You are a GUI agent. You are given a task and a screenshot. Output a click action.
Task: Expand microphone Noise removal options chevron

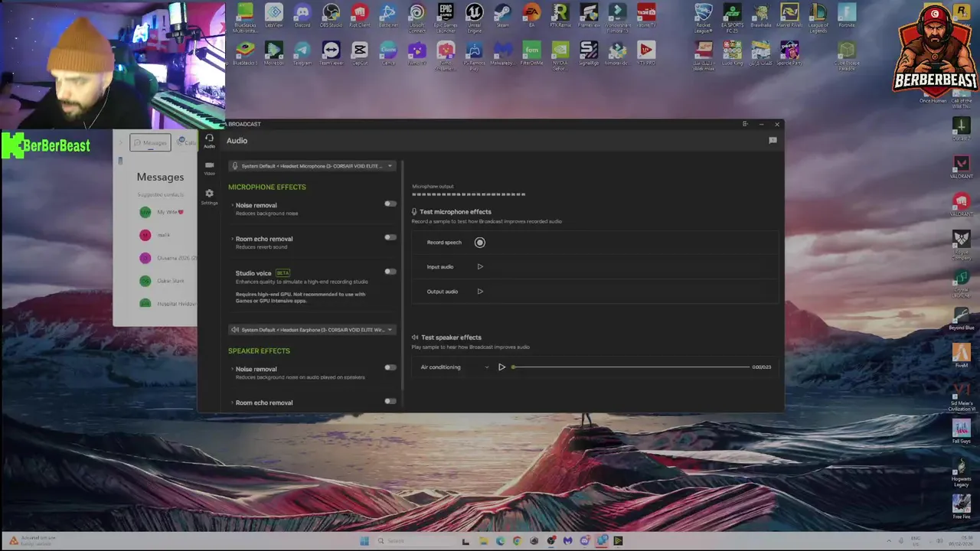coord(233,205)
